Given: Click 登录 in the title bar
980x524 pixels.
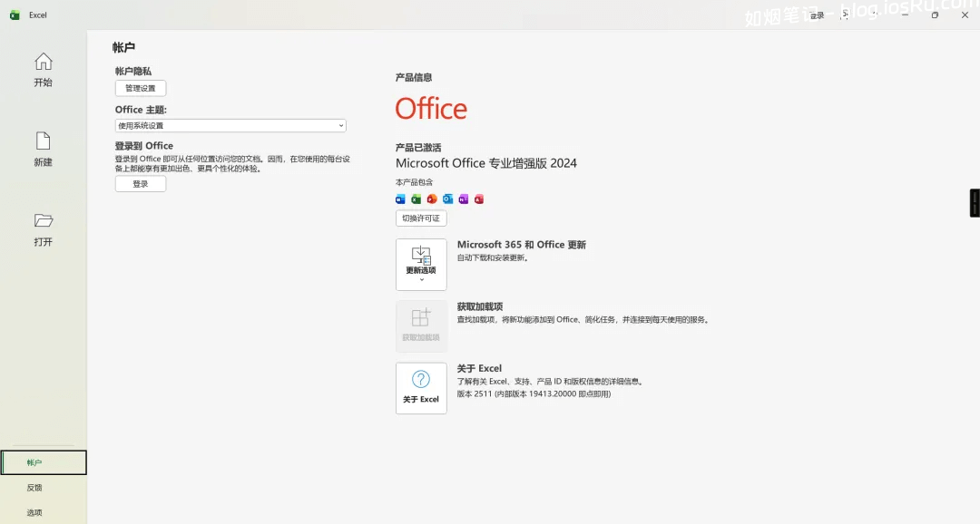Looking at the screenshot, I should pyautogui.click(x=818, y=15).
